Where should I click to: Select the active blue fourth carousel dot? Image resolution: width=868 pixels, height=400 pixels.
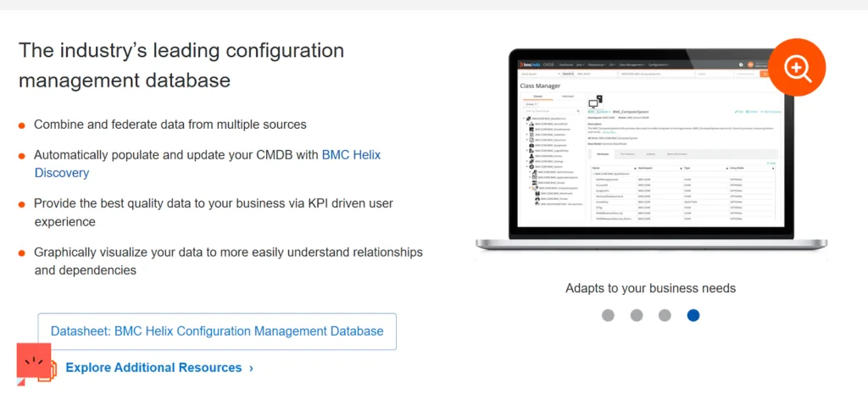tap(693, 315)
